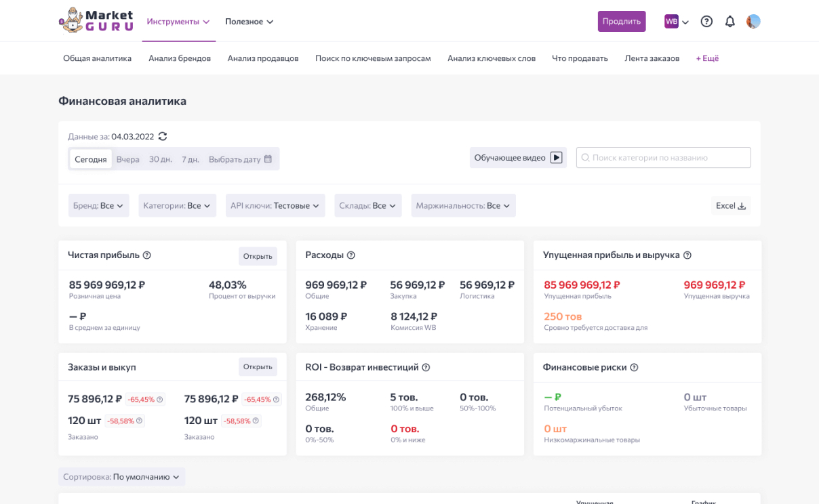Click the category search input field
The image size is (819, 504).
click(664, 158)
